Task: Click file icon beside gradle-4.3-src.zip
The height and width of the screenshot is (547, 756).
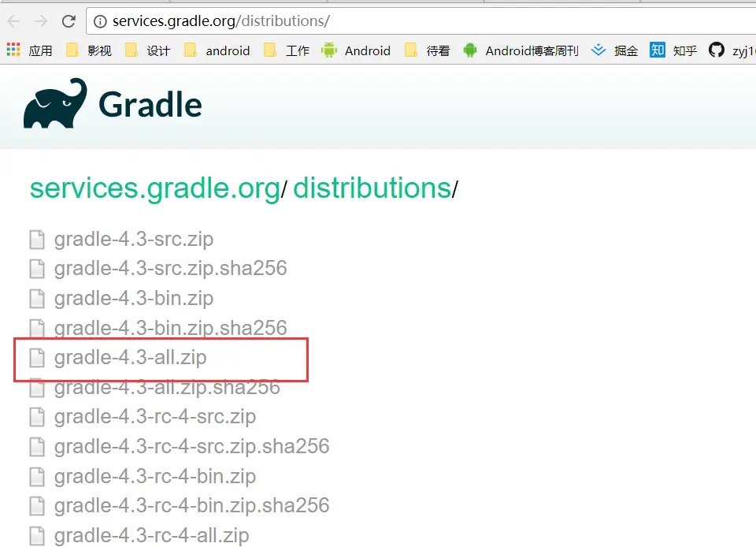Action: (x=37, y=240)
